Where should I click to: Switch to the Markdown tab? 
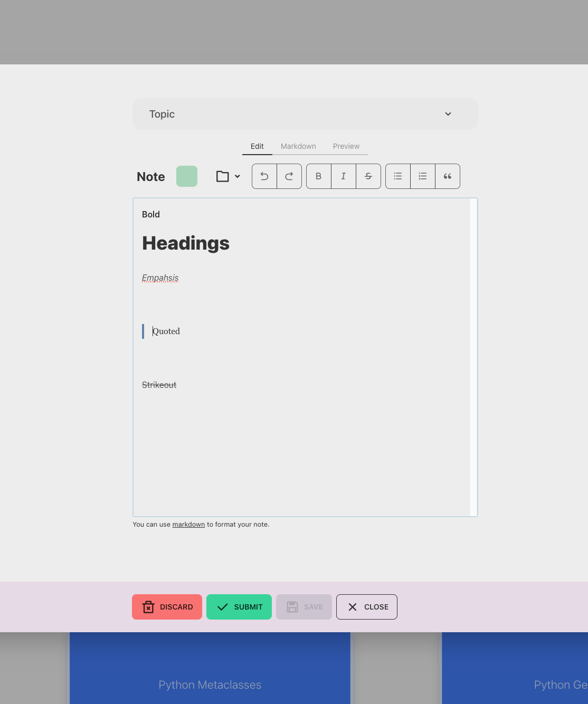[x=298, y=146]
